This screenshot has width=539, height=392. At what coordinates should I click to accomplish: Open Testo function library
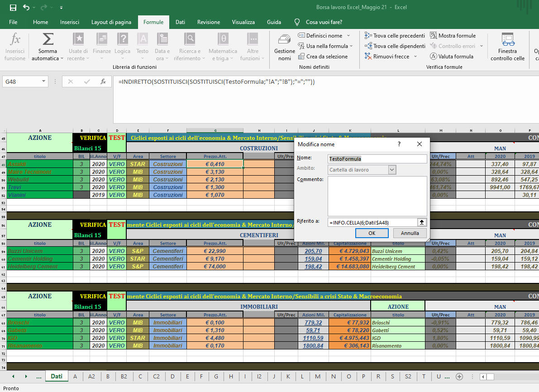(x=142, y=47)
